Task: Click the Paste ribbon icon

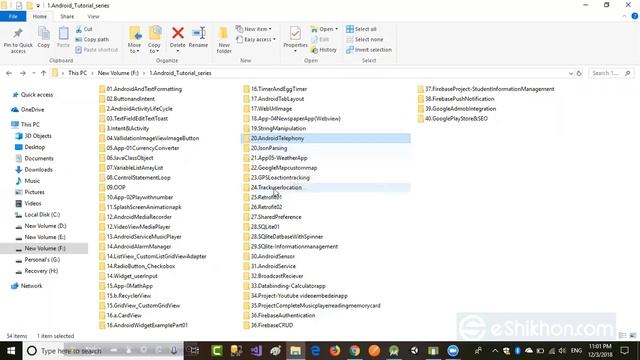Action: click(63, 38)
